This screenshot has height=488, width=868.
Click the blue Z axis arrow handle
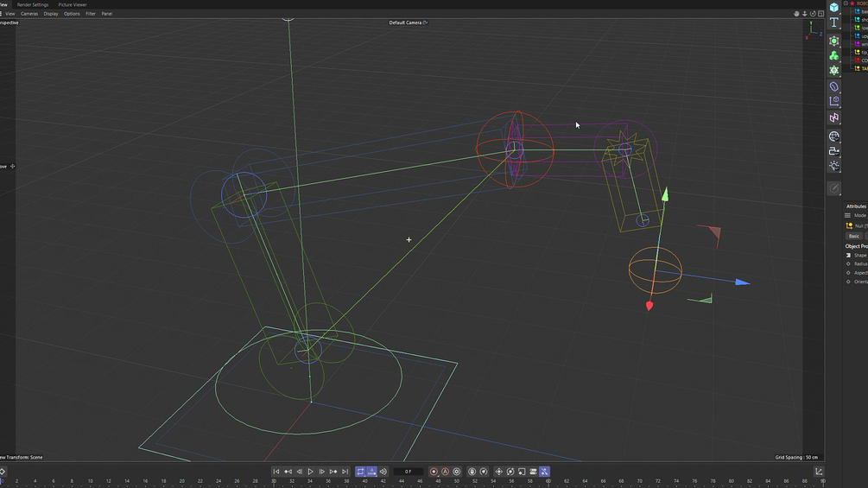pos(743,282)
